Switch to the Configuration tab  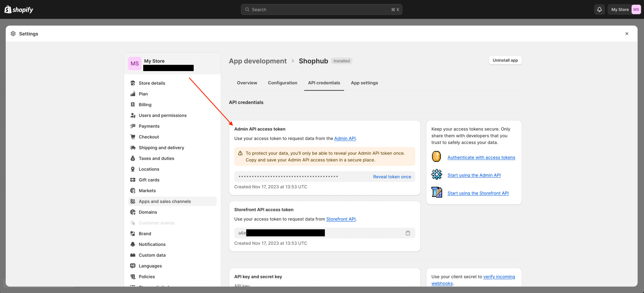tap(282, 83)
